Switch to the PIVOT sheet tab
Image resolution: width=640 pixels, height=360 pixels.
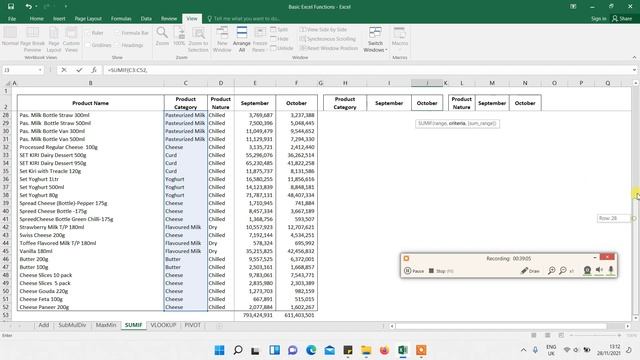[x=193, y=325]
